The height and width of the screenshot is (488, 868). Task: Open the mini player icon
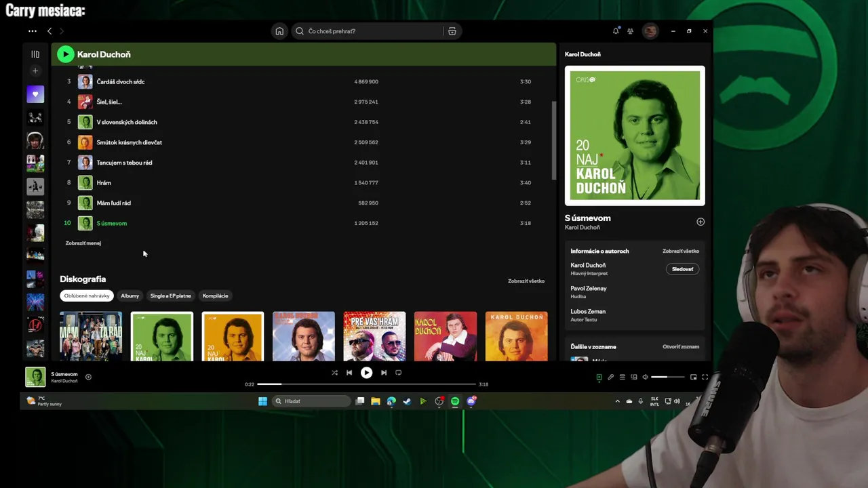(x=693, y=377)
